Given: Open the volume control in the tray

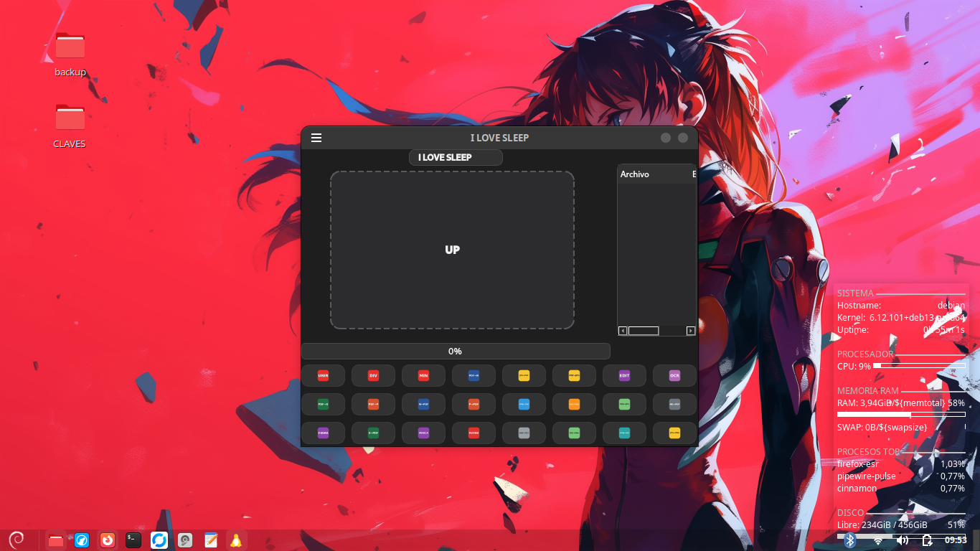Looking at the screenshot, I should [903, 540].
